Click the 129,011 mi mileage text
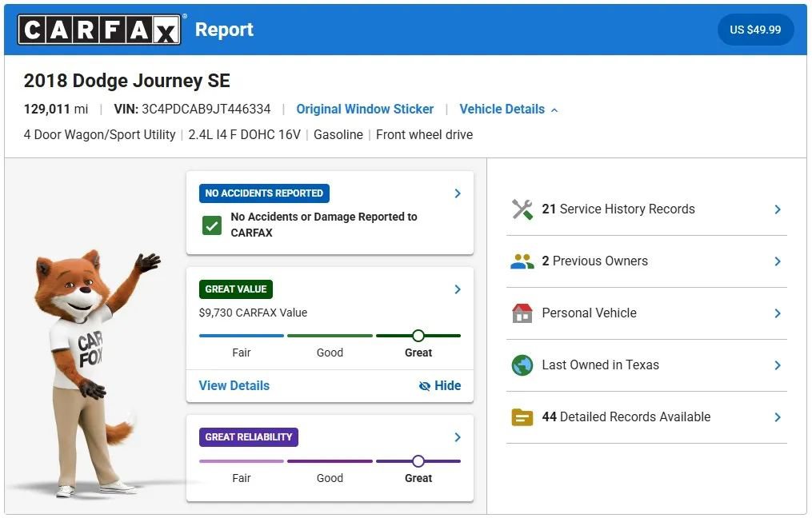Screen dimensions: 812x518 coord(56,110)
